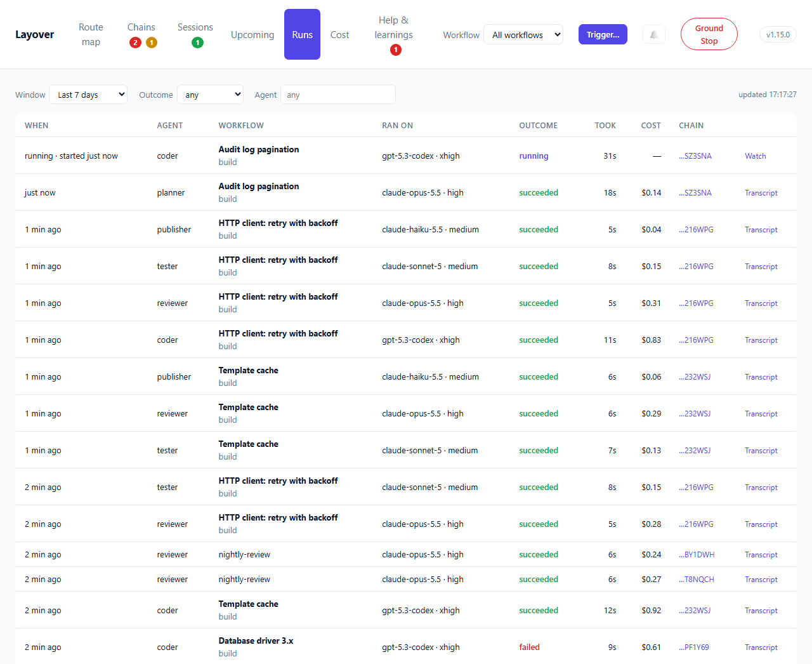Open the ...SZ3SNA chain link in the planner row
Image resolution: width=812 pixels, height=664 pixels.
click(695, 192)
